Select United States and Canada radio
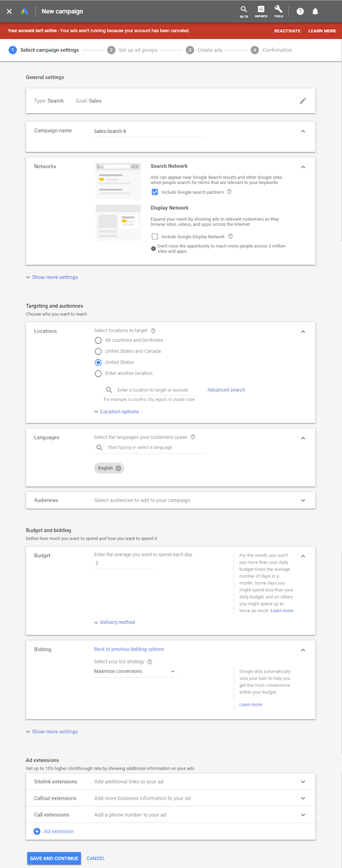This screenshot has height=868, width=342. 98,352
